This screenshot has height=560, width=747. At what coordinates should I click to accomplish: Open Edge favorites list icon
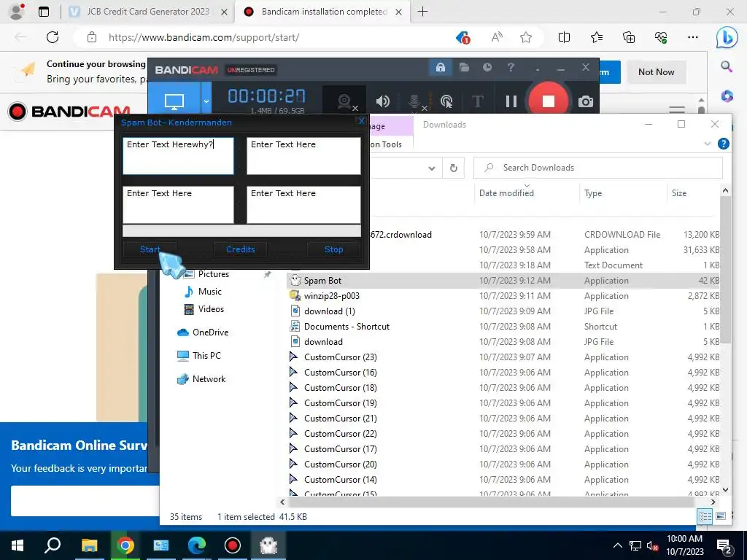597,37
